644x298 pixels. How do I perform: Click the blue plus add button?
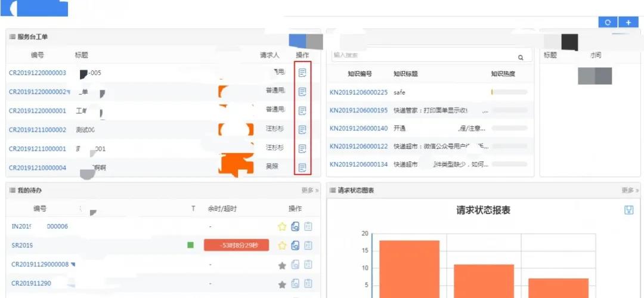[x=628, y=23]
